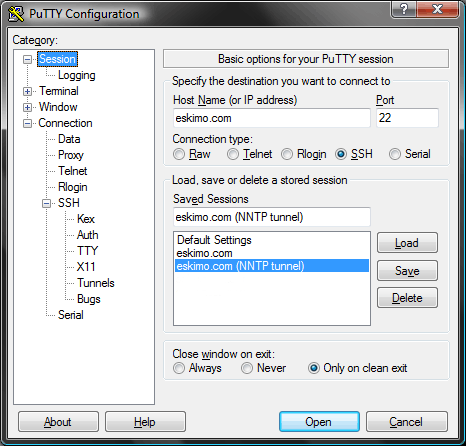Set close window on exit to Never
This screenshot has height=446, width=466.
(x=247, y=368)
